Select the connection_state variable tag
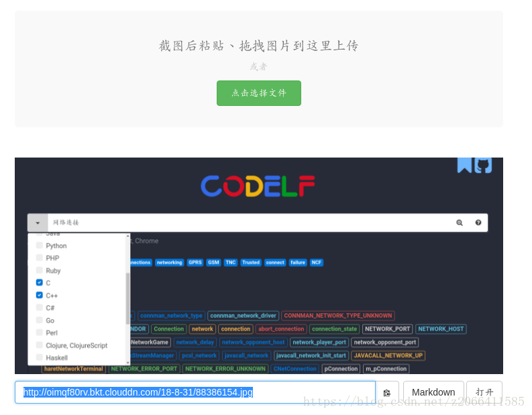 pos(335,329)
